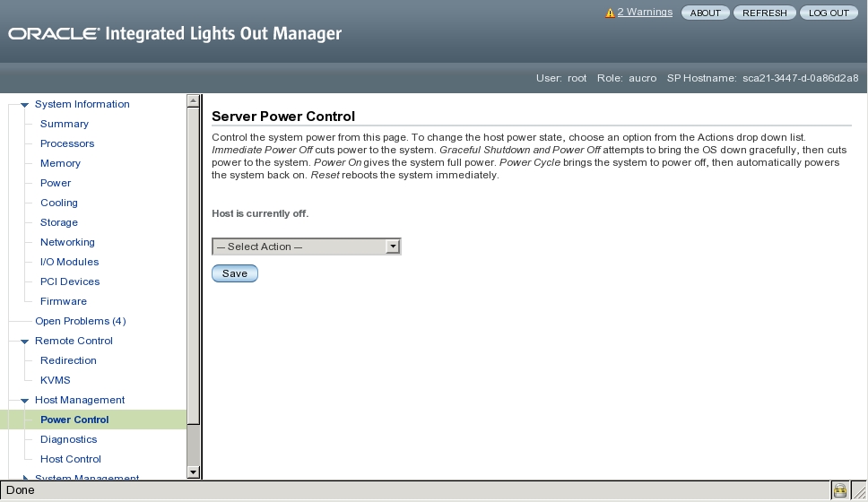Screen dimensions: 868x502
Task: Collapse the Remote Control tree node
Action: click(x=24, y=342)
